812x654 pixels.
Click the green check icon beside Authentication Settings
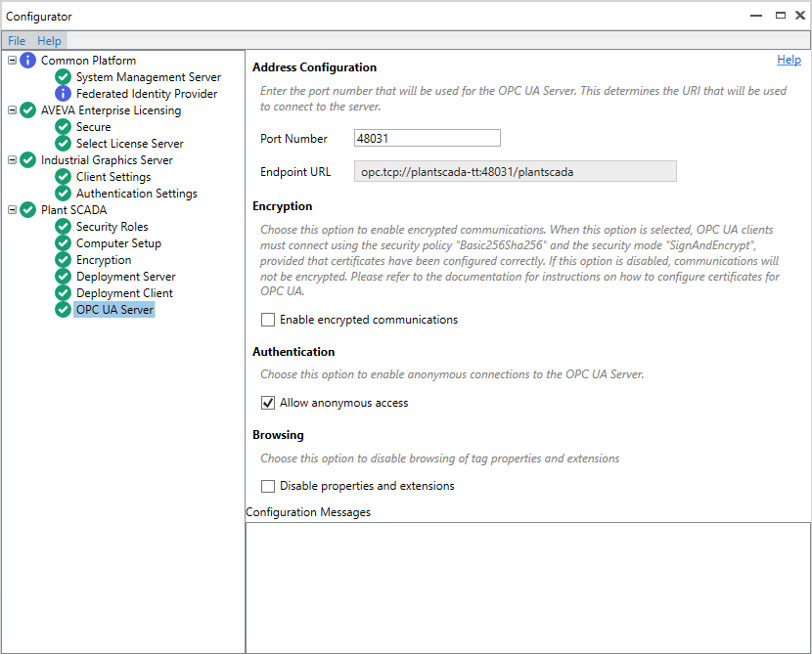click(64, 193)
